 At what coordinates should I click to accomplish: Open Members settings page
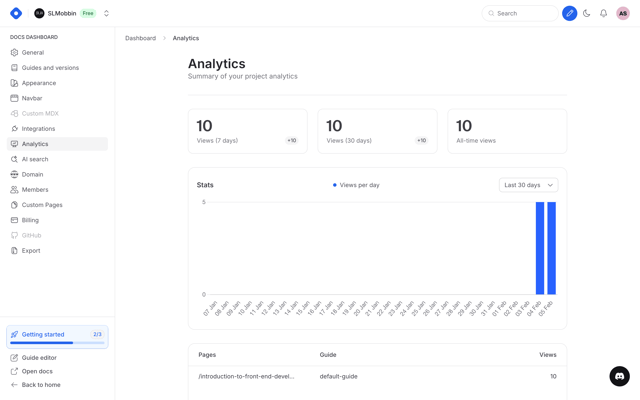[57, 189]
